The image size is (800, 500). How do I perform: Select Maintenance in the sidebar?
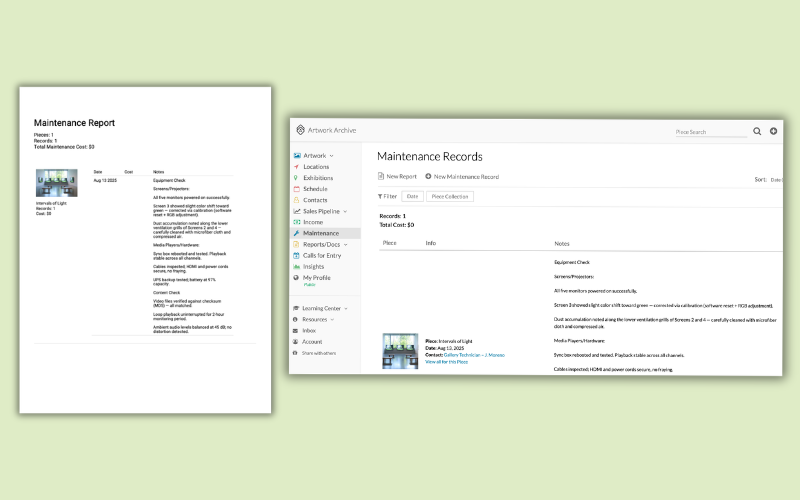pos(321,233)
